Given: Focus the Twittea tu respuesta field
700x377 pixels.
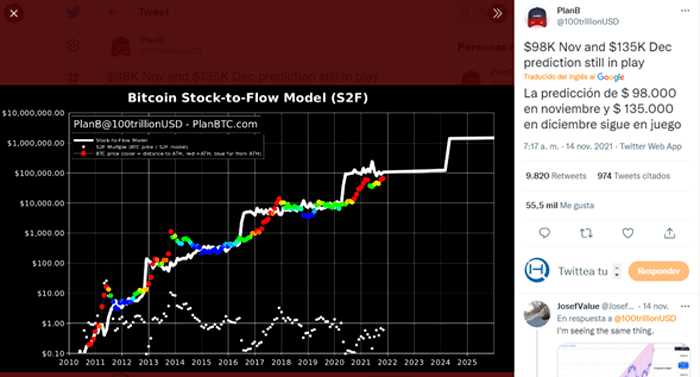Looking at the screenshot, I should (583, 271).
